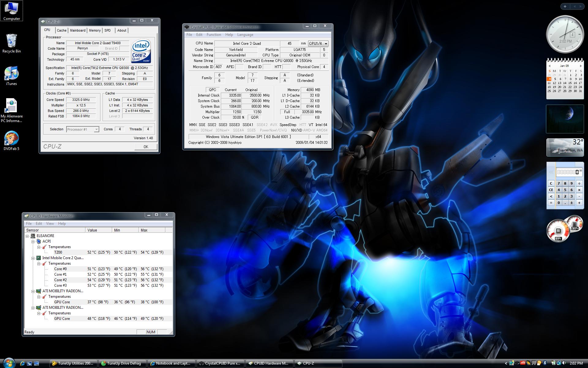Collapse Temperatures under Intel Mobile Core 2
This screenshot has height=368, width=588.
coord(39,263)
